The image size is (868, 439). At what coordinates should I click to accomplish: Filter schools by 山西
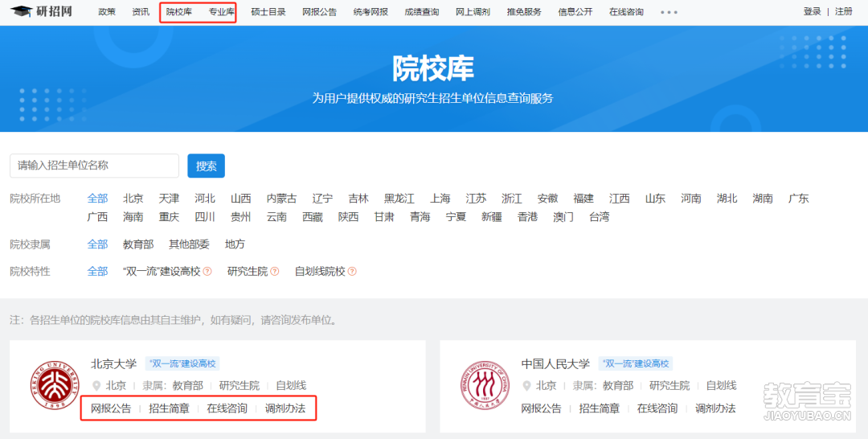(241, 198)
